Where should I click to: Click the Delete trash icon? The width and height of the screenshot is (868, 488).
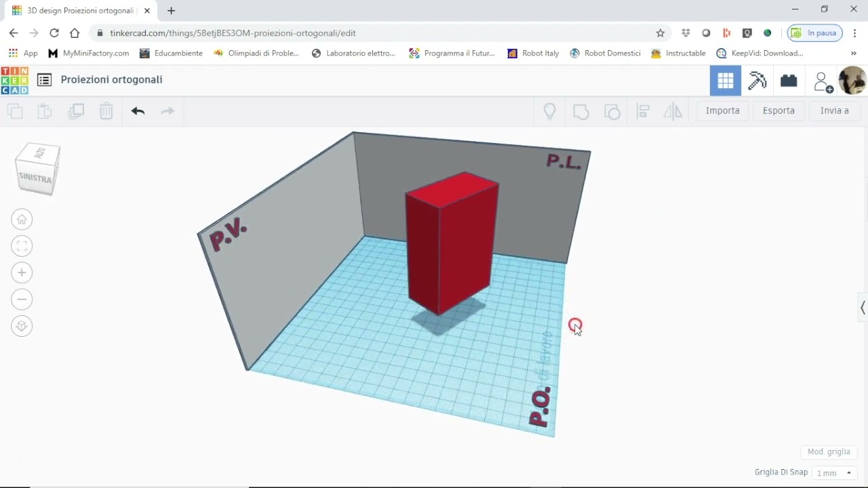pyautogui.click(x=106, y=111)
